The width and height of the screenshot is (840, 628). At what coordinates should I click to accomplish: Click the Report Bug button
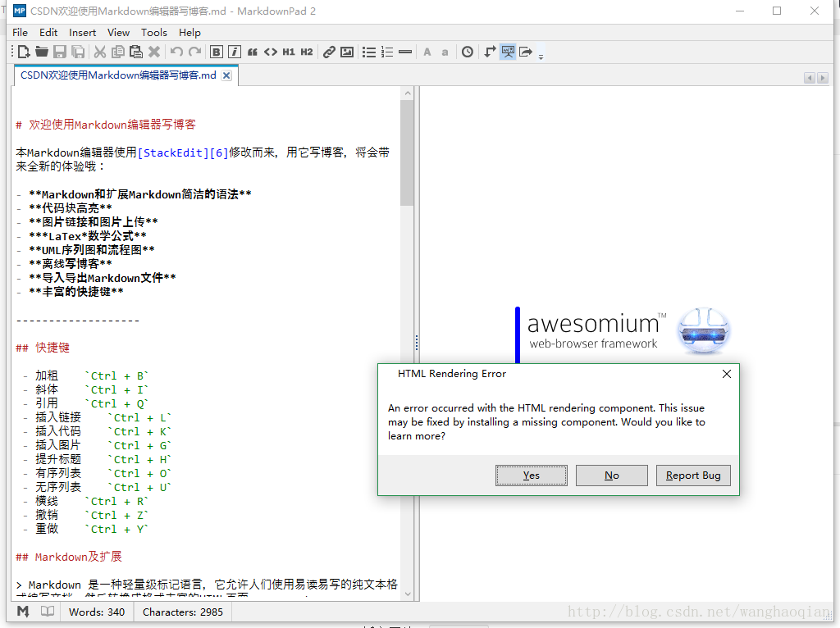click(x=693, y=475)
